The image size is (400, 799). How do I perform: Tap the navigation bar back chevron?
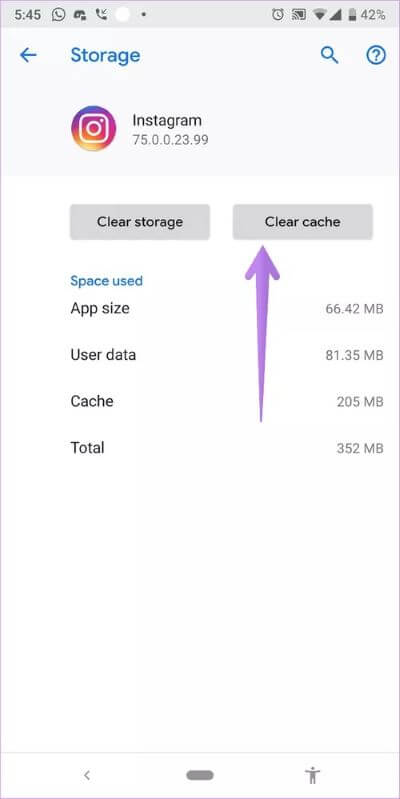87,776
